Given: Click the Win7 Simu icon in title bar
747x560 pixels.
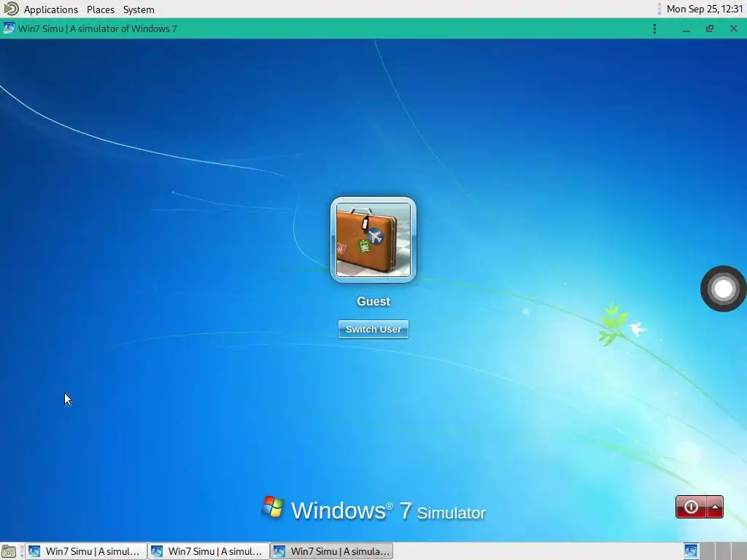Looking at the screenshot, I should coord(9,28).
